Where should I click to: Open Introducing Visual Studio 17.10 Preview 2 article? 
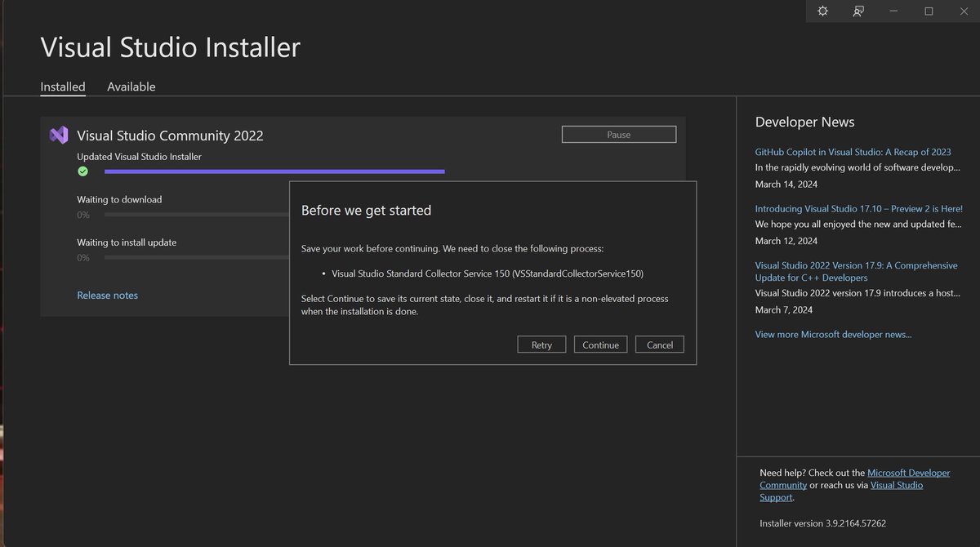[859, 208]
